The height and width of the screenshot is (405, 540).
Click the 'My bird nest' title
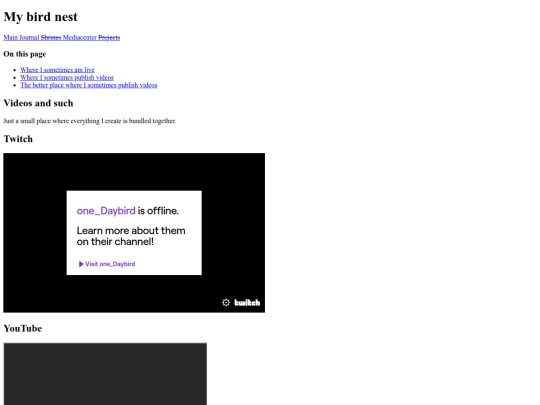click(x=41, y=17)
